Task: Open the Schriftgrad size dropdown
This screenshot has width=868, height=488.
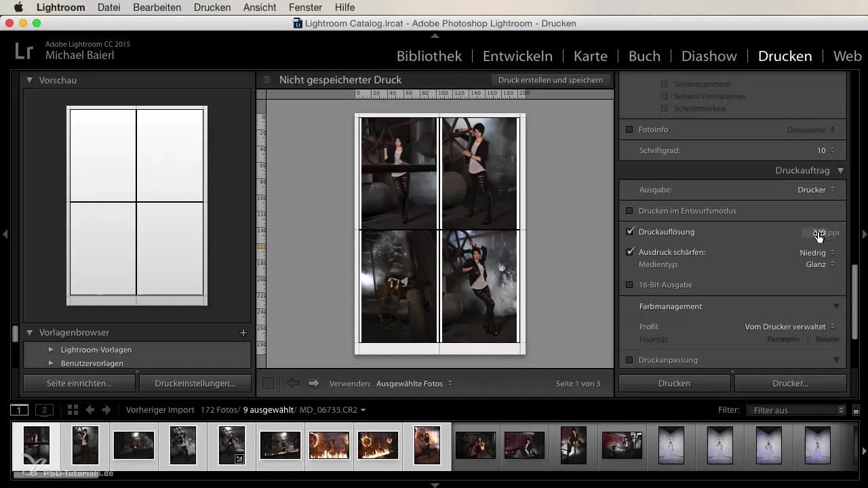Action: coord(825,150)
